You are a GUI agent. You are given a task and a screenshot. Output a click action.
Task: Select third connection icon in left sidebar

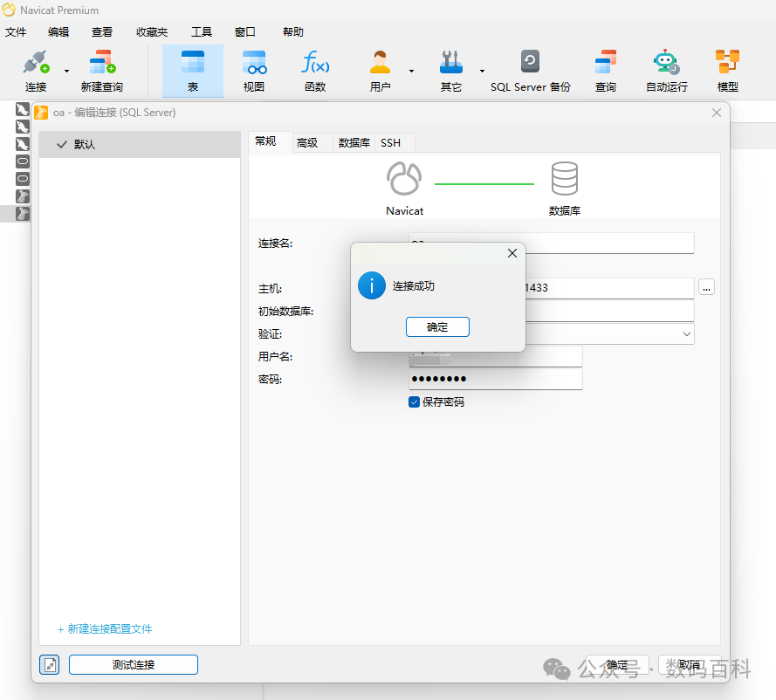[x=23, y=144]
